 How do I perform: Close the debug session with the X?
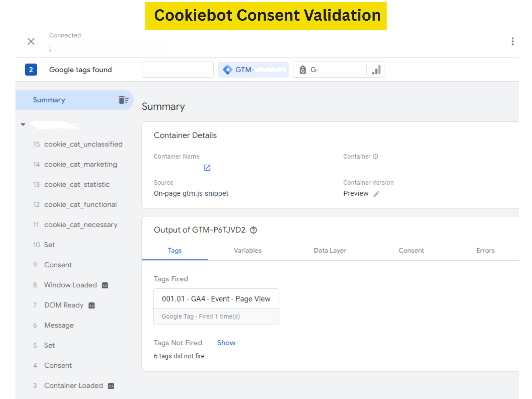point(31,41)
